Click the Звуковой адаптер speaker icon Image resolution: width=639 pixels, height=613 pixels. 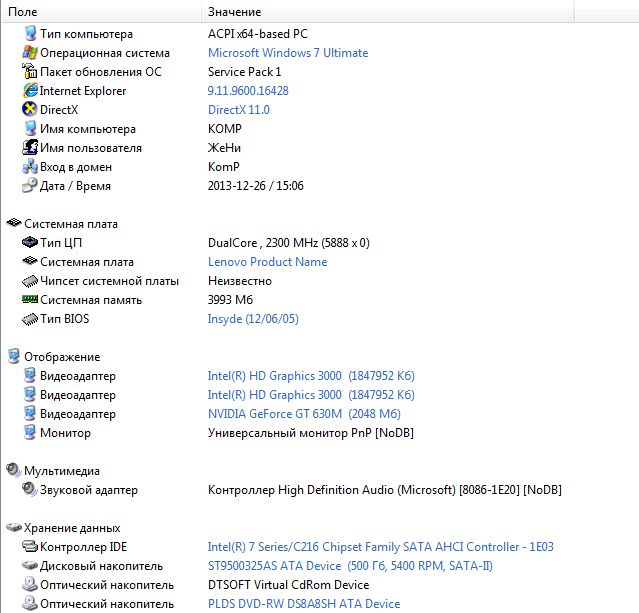(30, 489)
